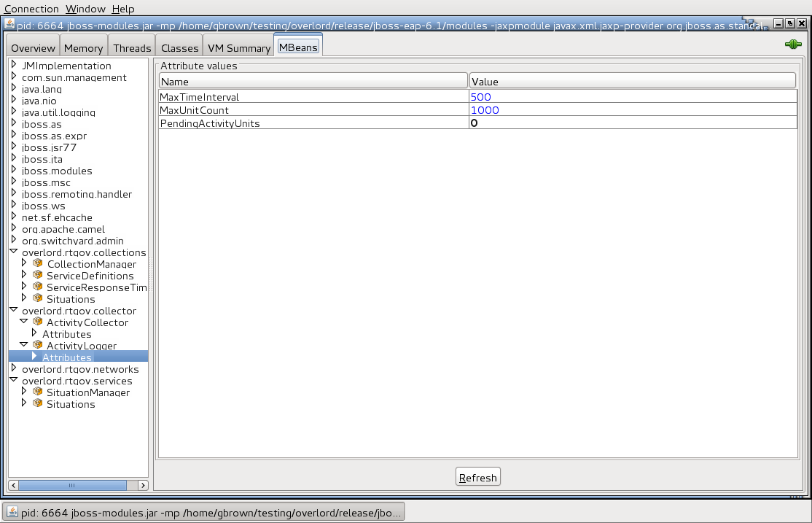This screenshot has width=812, height=523.
Task: Click the tree panel horizontal scrollbar right arrow
Action: click(x=143, y=484)
